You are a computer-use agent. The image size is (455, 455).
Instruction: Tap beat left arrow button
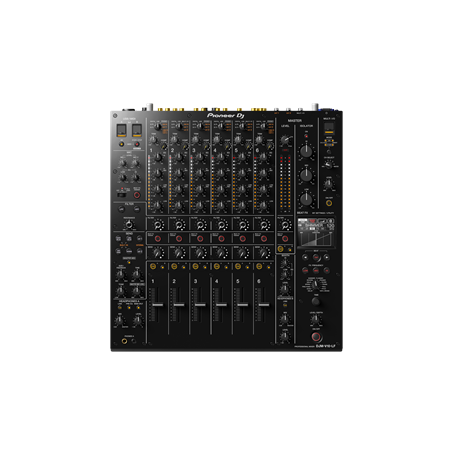point(305,257)
